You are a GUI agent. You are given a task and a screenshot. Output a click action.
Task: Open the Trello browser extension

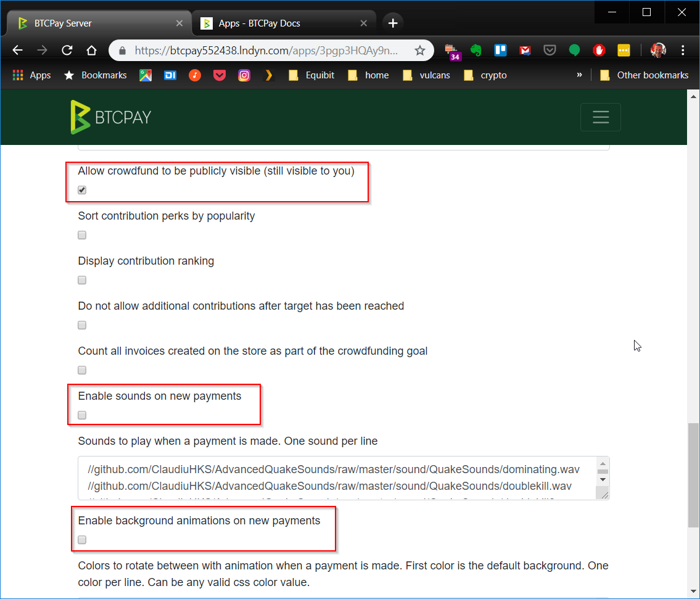click(x=500, y=50)
